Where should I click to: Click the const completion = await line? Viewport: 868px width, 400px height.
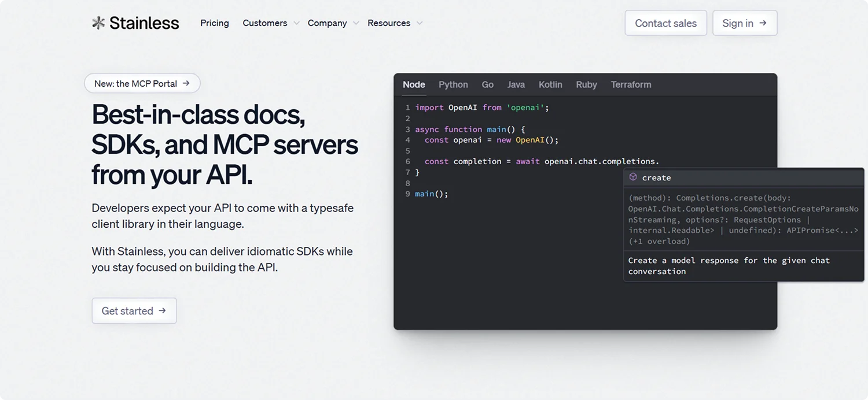pos(542,161)
